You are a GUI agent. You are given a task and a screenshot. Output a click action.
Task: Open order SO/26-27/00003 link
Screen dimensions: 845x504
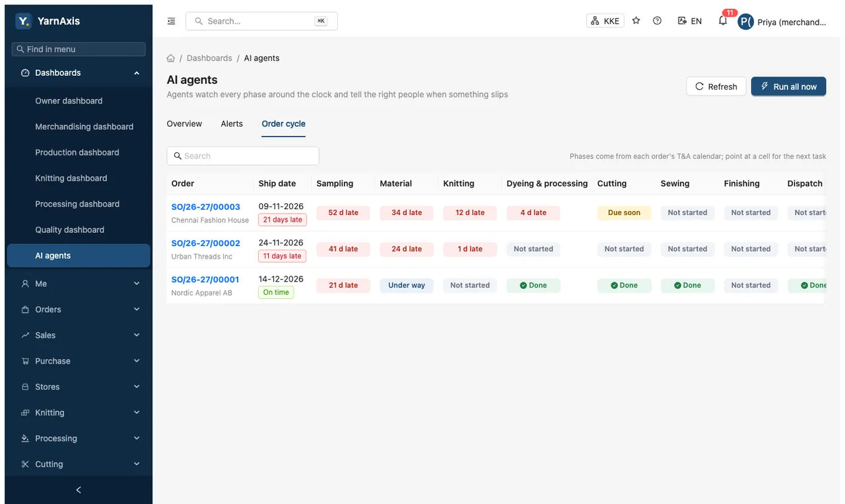(x=206, y=206)
